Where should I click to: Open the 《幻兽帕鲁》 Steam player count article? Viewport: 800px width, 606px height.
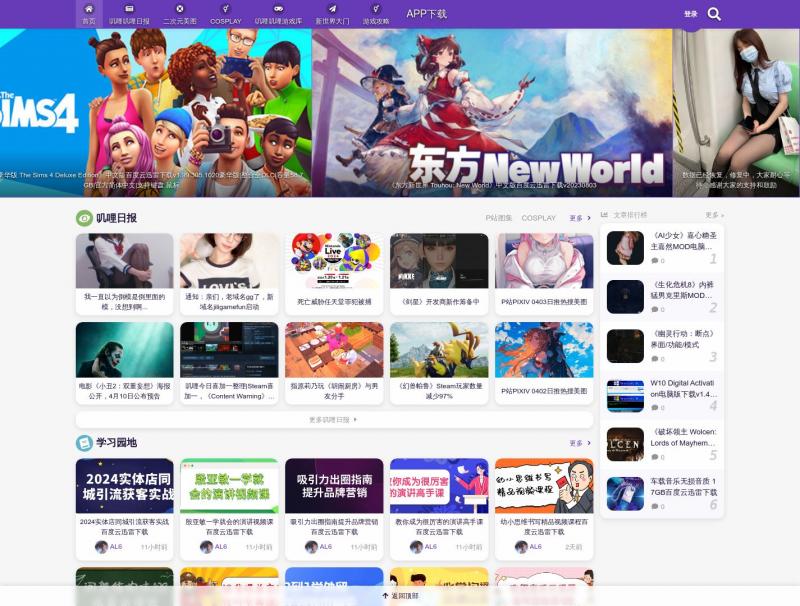coord(439,391)
